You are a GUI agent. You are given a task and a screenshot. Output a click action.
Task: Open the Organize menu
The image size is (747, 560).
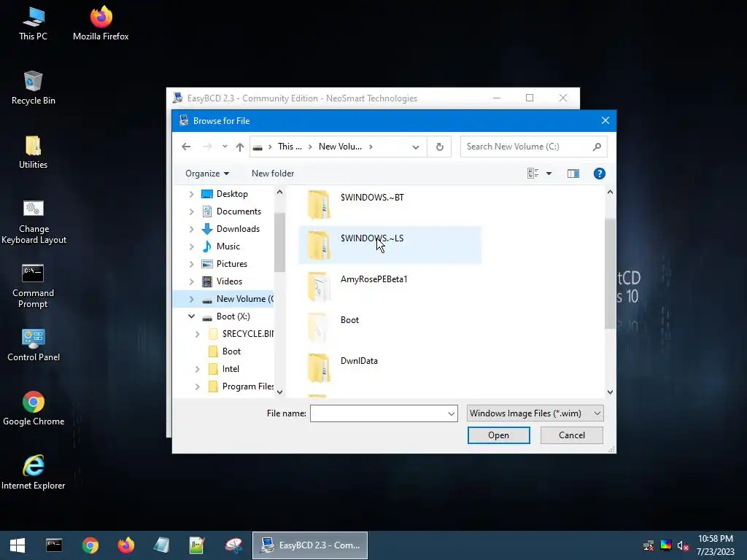coord(206,174)
